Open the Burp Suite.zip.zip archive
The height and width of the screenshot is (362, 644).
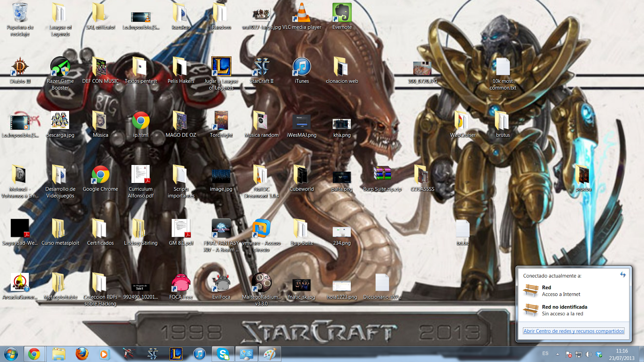coord(382,178)
